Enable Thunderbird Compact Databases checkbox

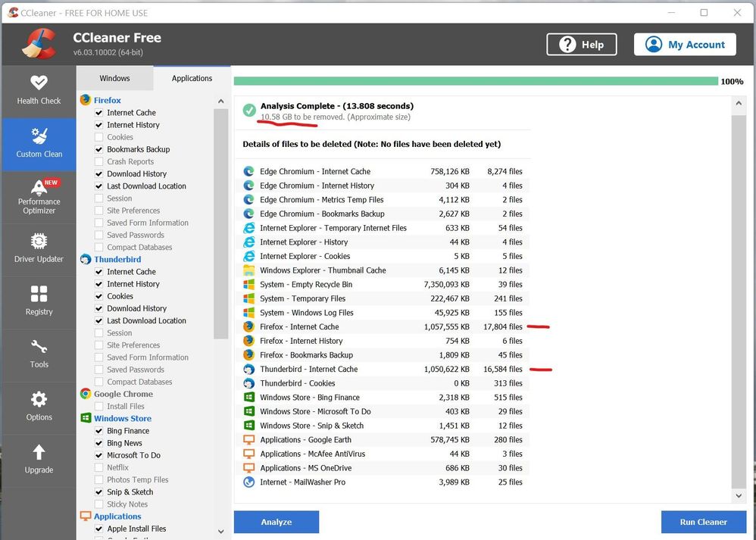(x=98, y=382)
